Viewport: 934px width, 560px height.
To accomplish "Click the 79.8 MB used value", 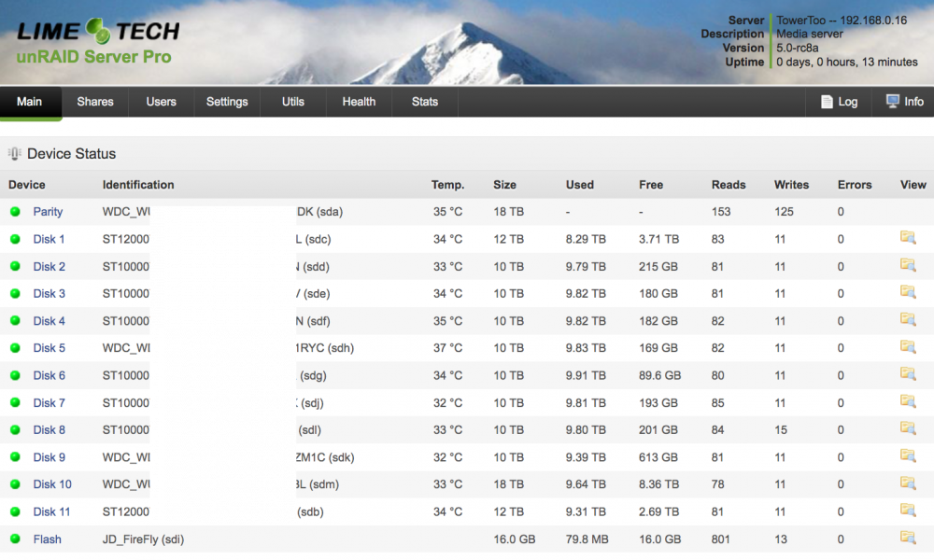I will (x=587, y=539).
